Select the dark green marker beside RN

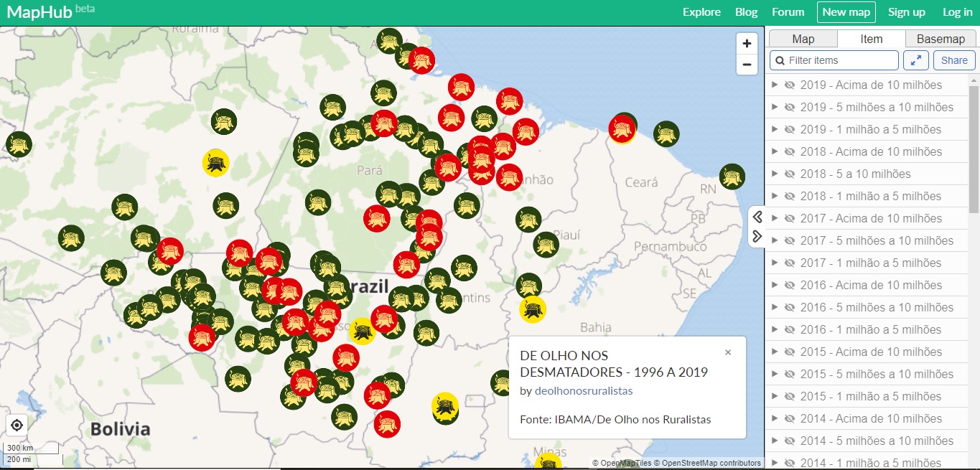(x=732, y=177)
